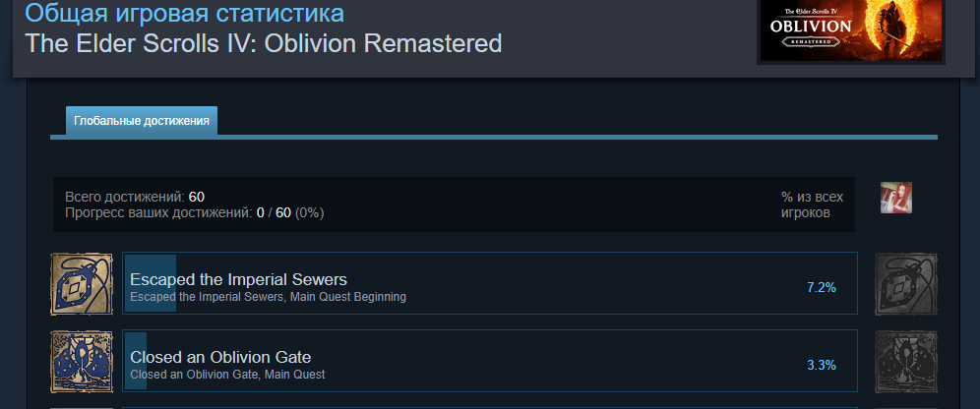The width and height of the screenshot is (980, 409).
Task: Click the colored Escaped the Imperial Sewers achievement icon
Action: point(82,284)
